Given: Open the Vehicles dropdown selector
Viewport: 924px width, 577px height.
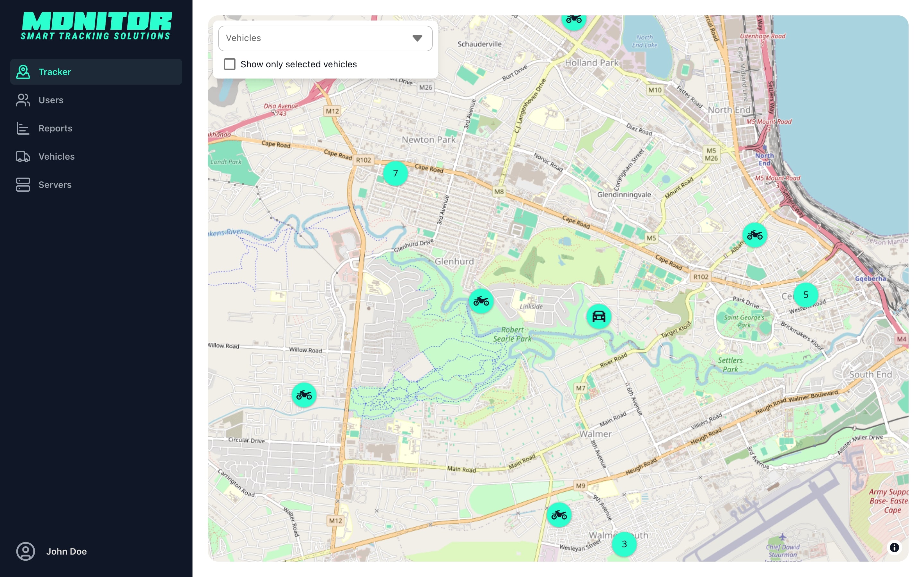Looking at the screenshot, I should (325, 38).
